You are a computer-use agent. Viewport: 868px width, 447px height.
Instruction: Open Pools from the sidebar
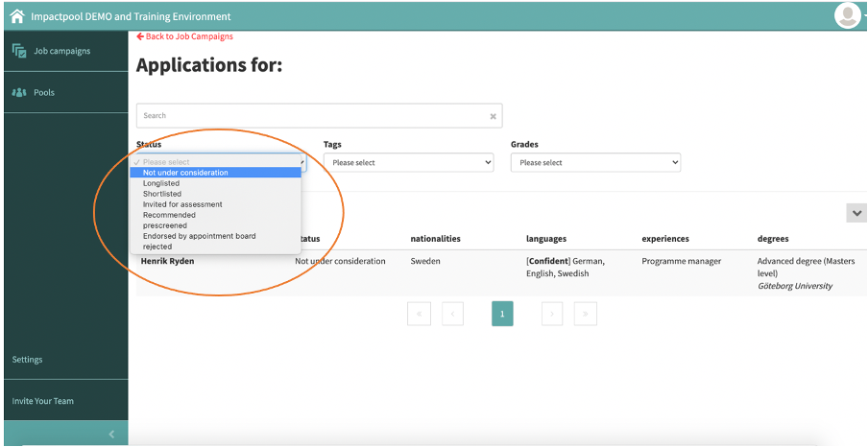pyautogui.click(x=44, y=92)
